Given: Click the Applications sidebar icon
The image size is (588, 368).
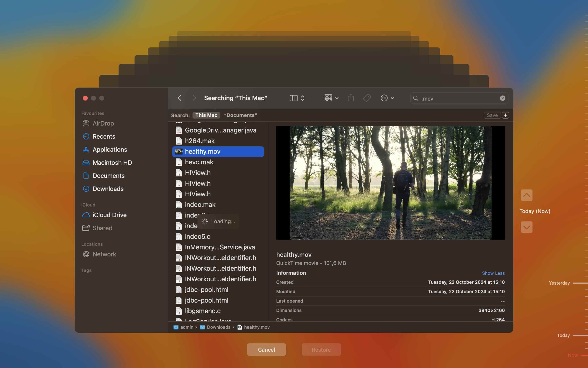Looking at the screenshot, I should [86, 149].
